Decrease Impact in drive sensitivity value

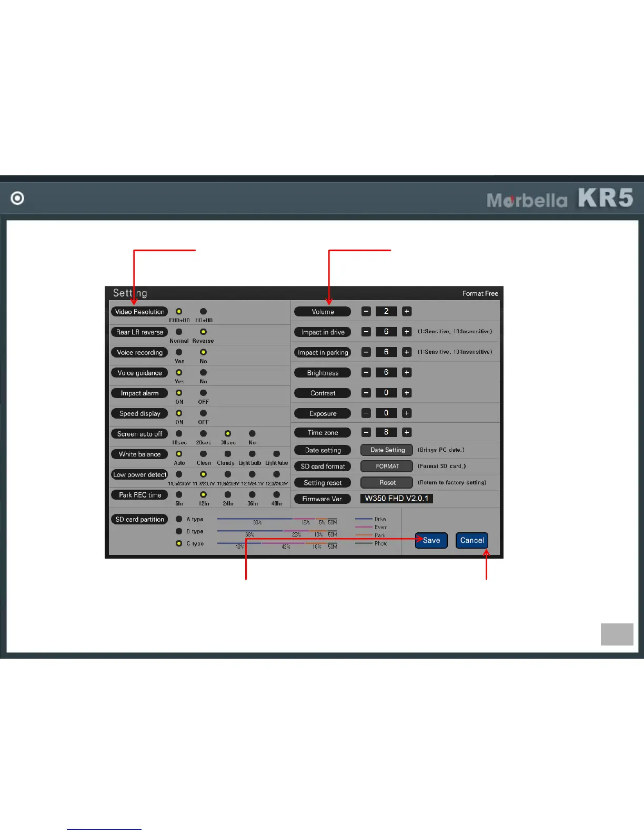tap(366, 332)
